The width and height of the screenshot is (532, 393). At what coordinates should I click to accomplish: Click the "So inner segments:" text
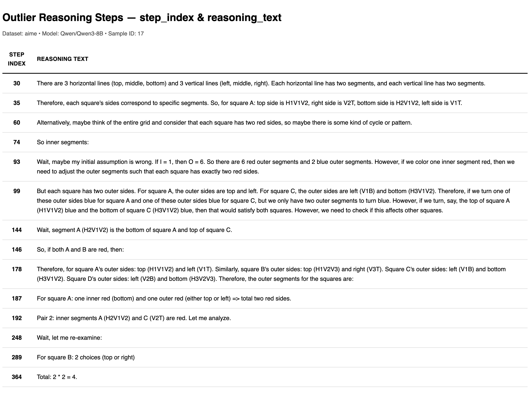tap(63, 142)
